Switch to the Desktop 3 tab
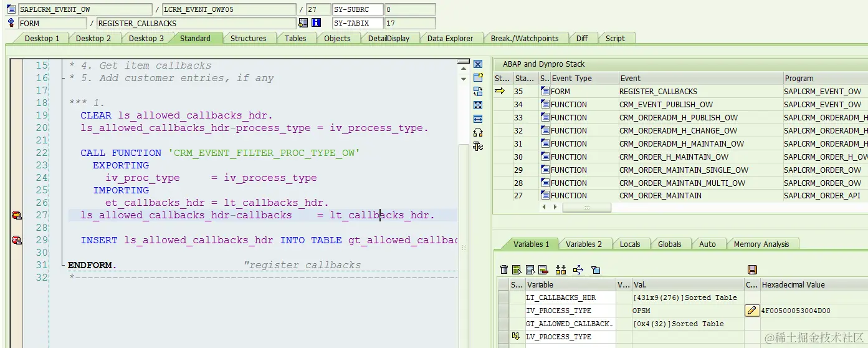Viewport: 868px width, 348px height. (x=146, y=38)
